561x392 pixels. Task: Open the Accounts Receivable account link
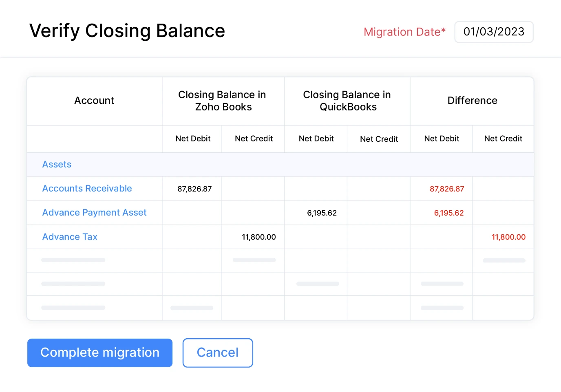[87, 188]
